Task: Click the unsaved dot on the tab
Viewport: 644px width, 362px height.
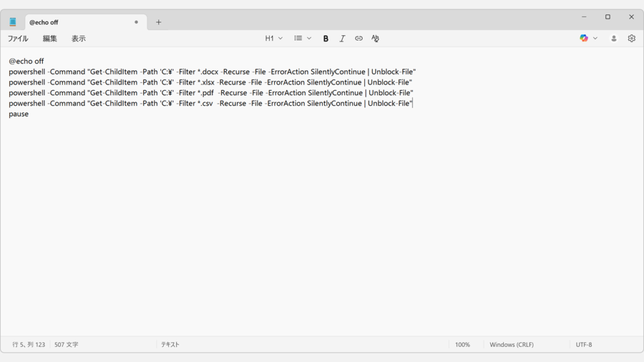Action: (x=136, y=22)
